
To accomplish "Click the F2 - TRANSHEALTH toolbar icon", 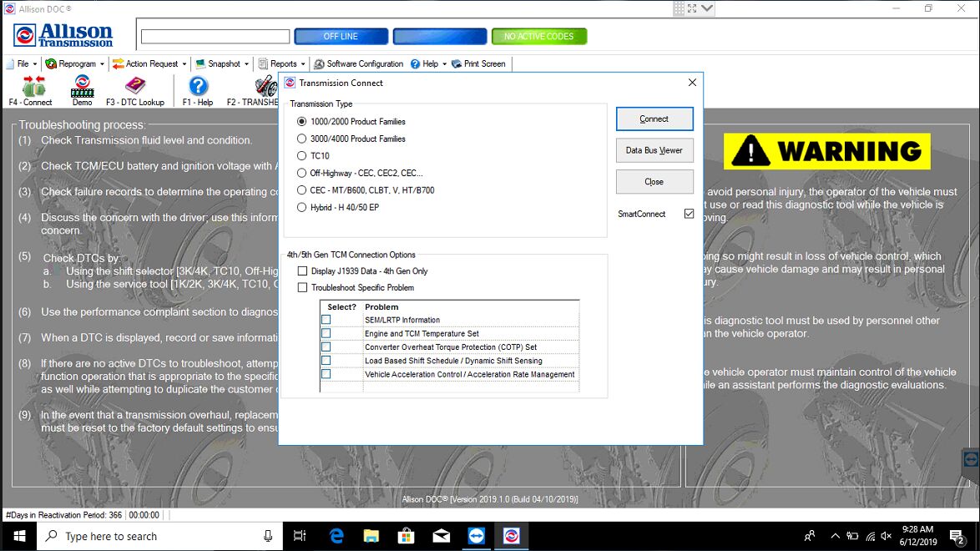I will 252,91.
